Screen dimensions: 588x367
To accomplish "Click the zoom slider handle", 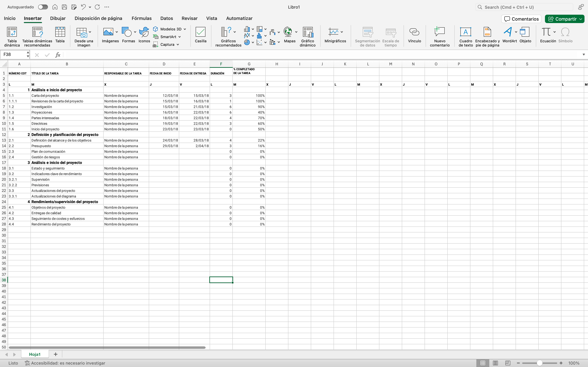I will 540,363.
